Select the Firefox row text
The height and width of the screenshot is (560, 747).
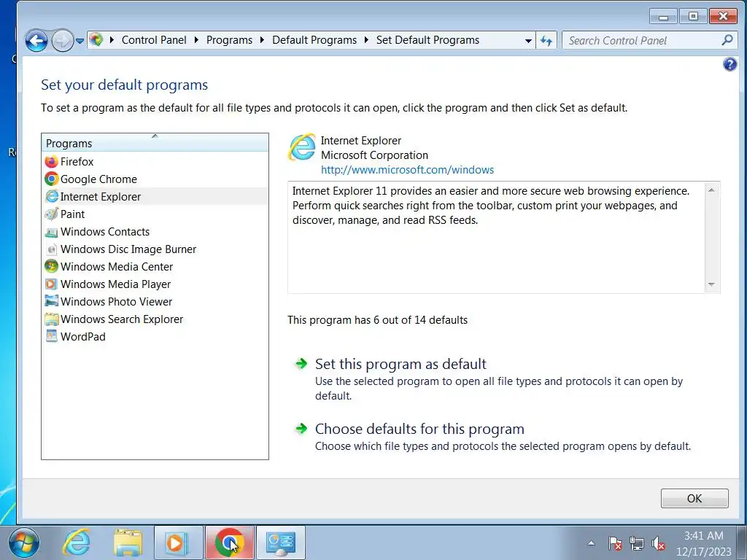(77, 162)
